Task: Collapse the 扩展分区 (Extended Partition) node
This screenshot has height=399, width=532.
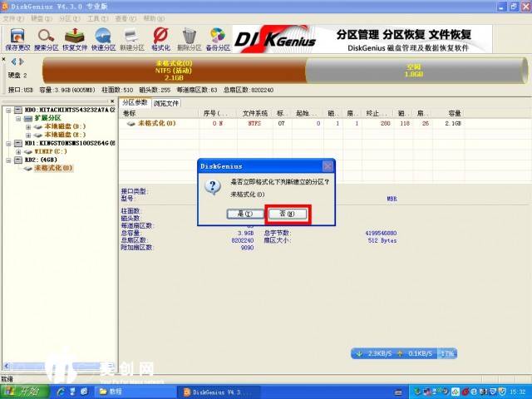Action: pos(17,118)
